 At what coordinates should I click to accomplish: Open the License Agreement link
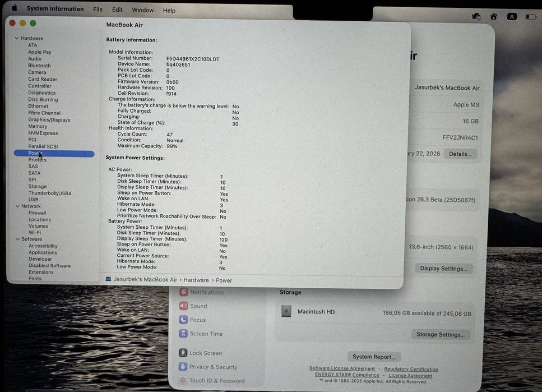point(410,375)
